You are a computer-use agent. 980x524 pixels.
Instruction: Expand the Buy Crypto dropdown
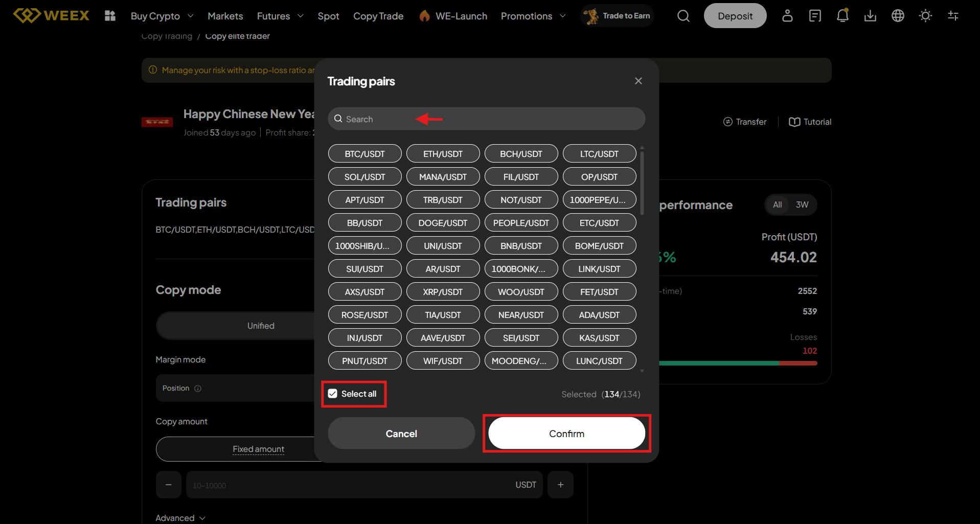click(162, 16)
